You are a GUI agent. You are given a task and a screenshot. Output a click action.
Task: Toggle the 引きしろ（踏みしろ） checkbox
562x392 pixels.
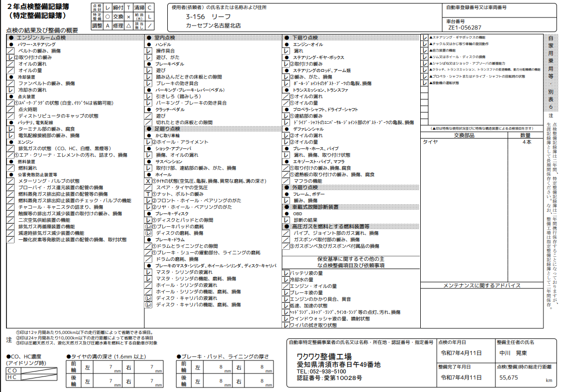[x=148, y=97]
